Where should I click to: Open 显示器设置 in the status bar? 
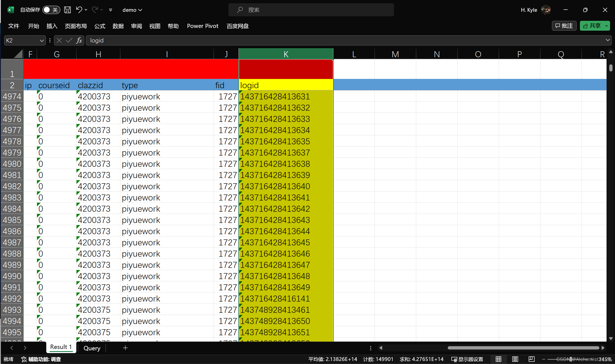(467, 359)
